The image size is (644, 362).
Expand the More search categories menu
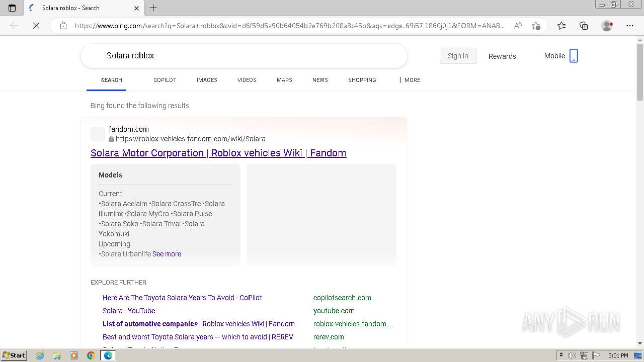[409, 80]
